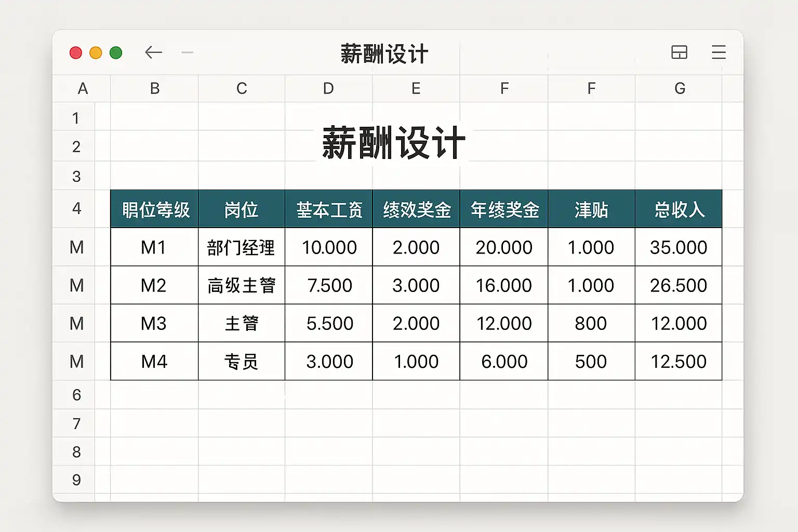
Task: Click the 岗位 header cell
Action: click(x=242, y=209)
